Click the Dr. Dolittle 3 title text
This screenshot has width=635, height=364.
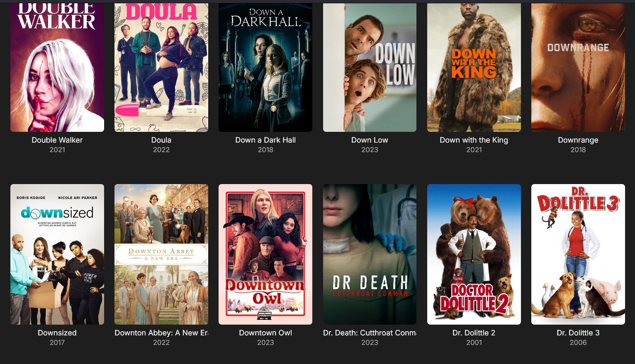(x=578, y=333)
